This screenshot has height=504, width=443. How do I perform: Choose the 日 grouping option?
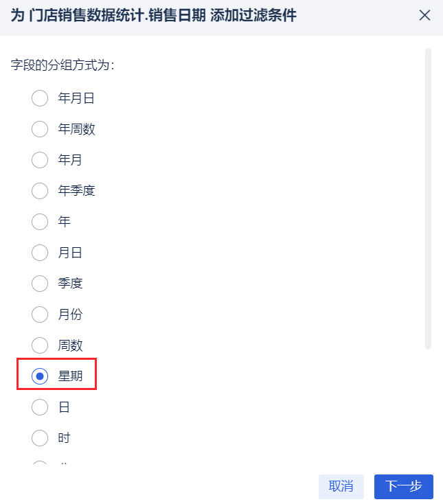click(x=40, y=407)
